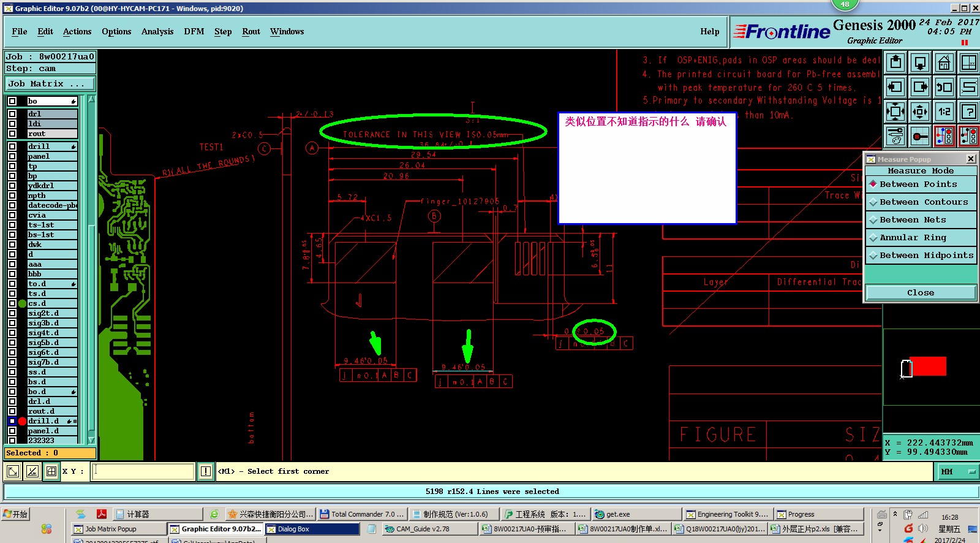This screenshot has height=543, width=980.
Task: Open the XY grid coordinates icon
Action: click(x=968, y=63)
